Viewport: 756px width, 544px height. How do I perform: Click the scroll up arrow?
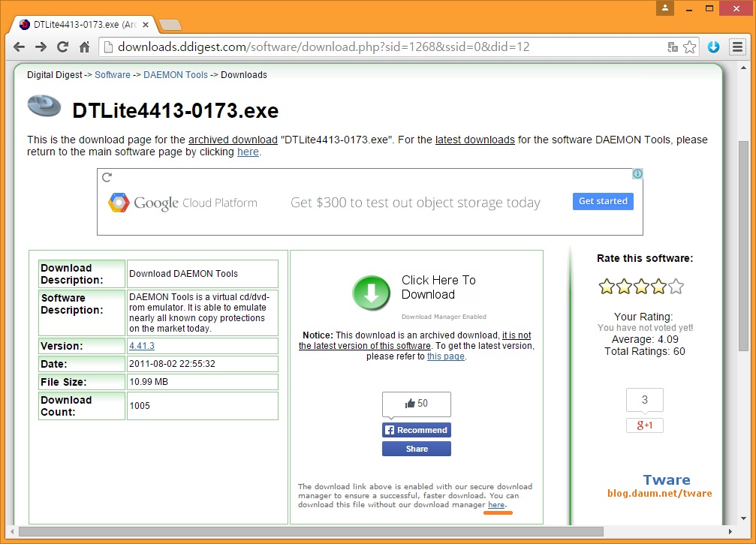coord(743,68)
